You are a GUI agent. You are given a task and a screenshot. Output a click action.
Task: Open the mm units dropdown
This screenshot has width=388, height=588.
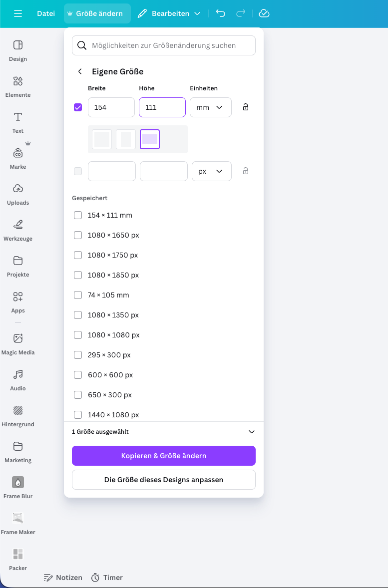click(x=210, y=107)
